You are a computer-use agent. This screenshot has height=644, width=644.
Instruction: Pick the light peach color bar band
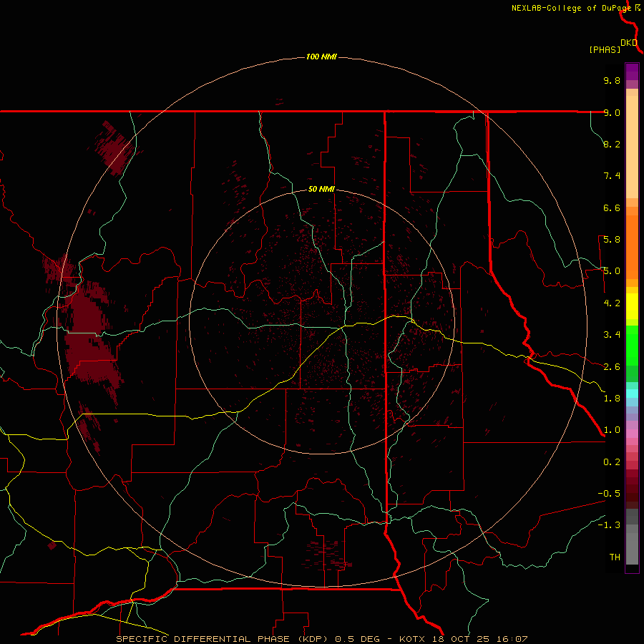tap(632, 147)
